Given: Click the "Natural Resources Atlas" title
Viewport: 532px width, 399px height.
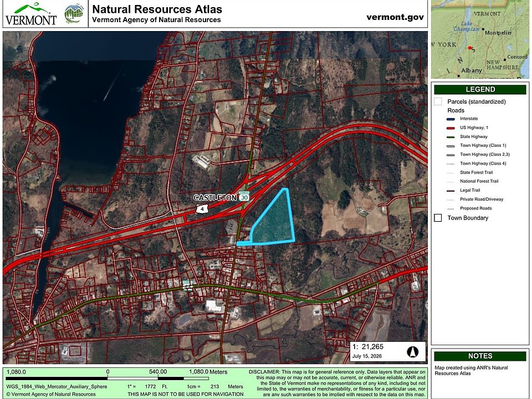Looking at the screenshot, I should (157, 9).
